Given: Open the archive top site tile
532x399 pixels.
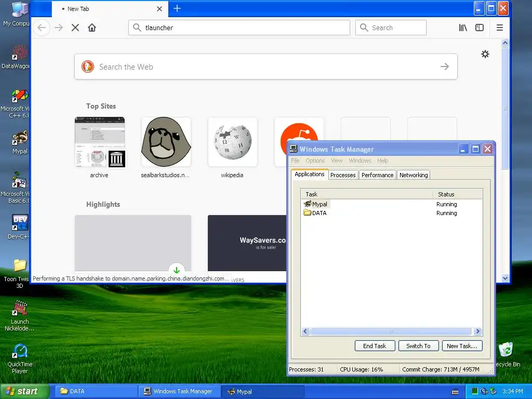Looking at the screenshot, I should tap(99, 147).
